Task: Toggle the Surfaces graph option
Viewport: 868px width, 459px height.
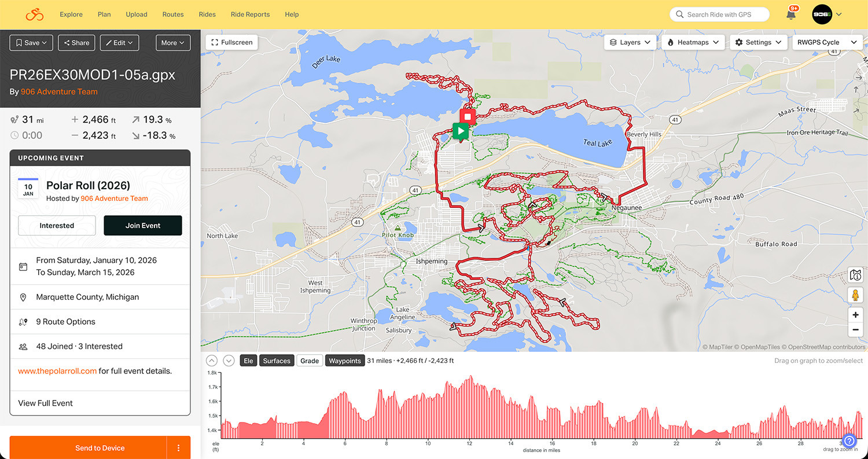Action: [x=277, y=361]
